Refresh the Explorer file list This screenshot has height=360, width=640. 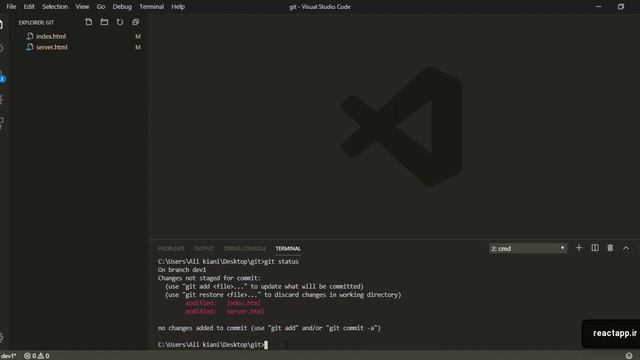(120, 22)
